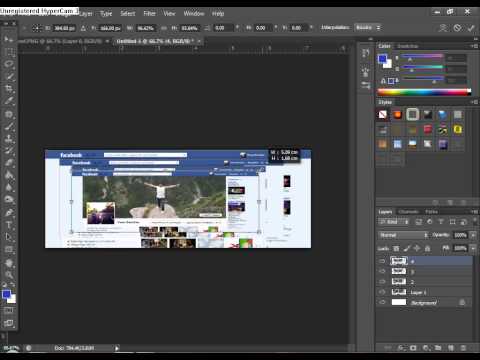The width and height of the screenshot is (480, 360).
Task: Open the Color panel flyout menu
Action: coord(474,46)
